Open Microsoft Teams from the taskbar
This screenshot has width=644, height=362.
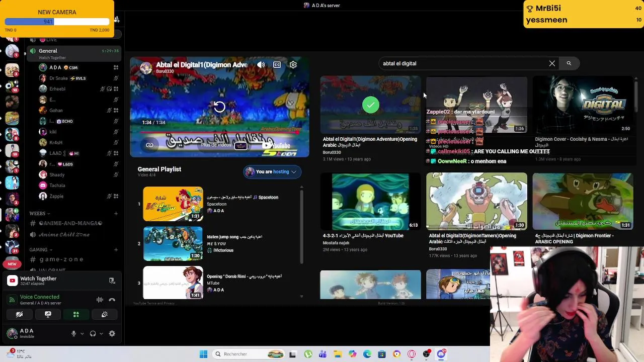pos(323,354)
